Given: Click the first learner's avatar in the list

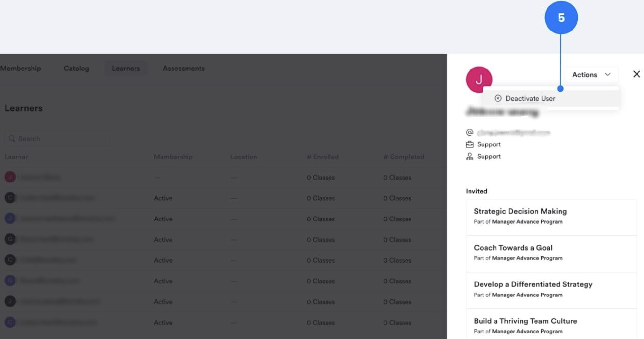Looking at the screenshot, I should pos(10,177).
